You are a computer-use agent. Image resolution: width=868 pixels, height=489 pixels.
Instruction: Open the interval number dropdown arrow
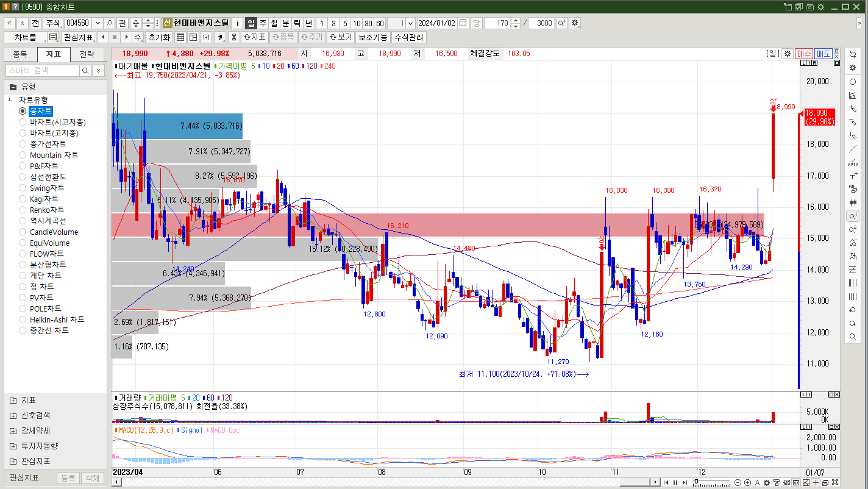click(410, 23)
